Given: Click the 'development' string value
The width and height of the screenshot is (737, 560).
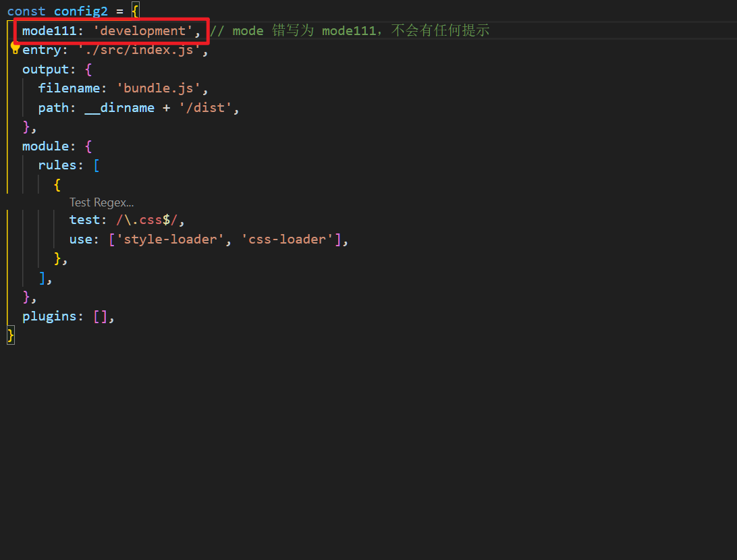Looking at the screenshot, I should click(143, 30).
